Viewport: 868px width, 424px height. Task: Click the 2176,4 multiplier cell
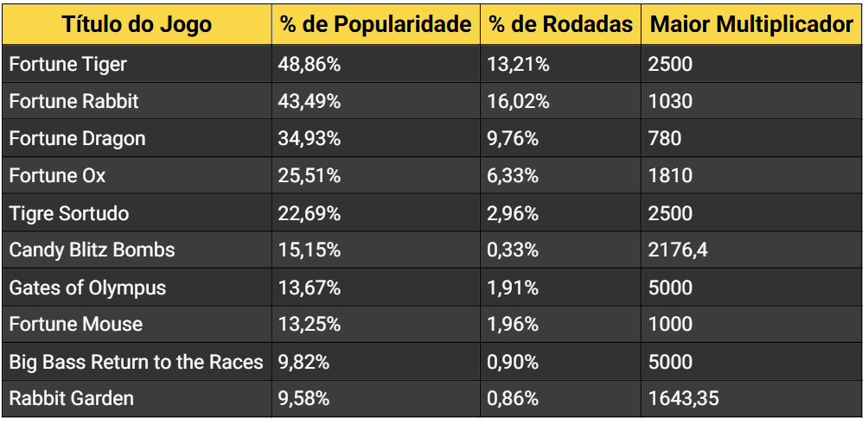click(x=677, y=250)
